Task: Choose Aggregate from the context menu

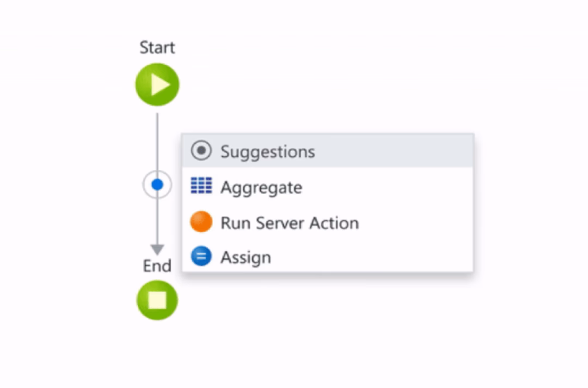Action: coord(261,187)
